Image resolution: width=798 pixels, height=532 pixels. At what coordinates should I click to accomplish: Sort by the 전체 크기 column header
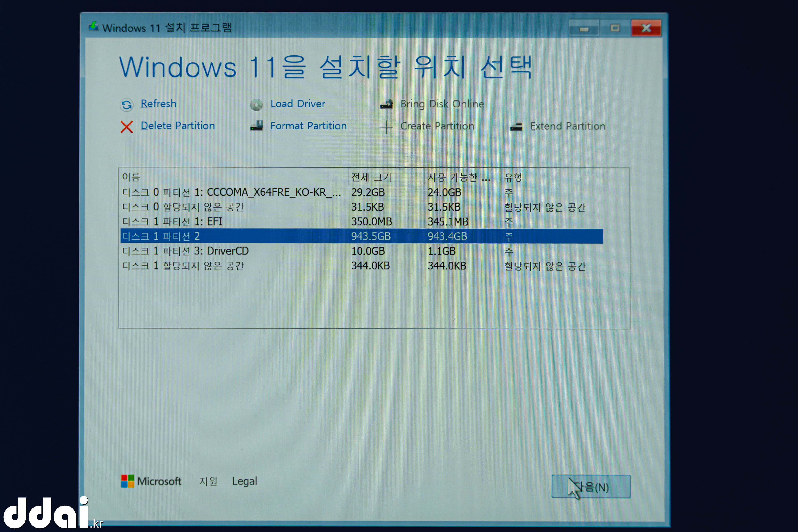click(x=371, y=177)
